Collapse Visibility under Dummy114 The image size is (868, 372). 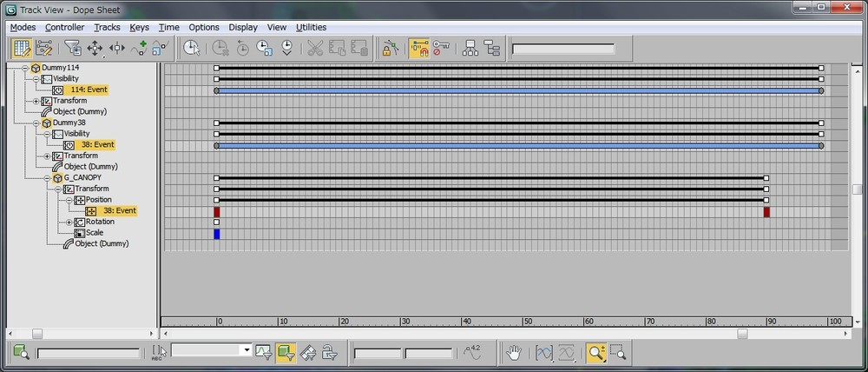(36, 79)
